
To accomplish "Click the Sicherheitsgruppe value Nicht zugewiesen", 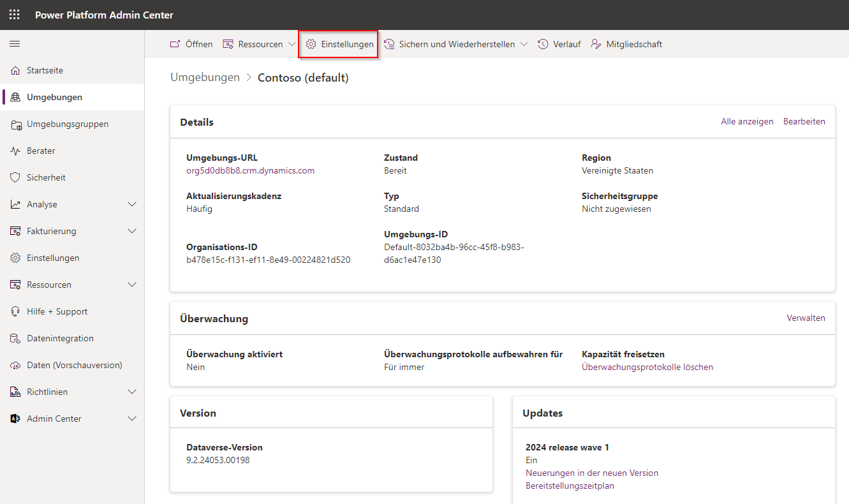I will (x=616, y=209).
